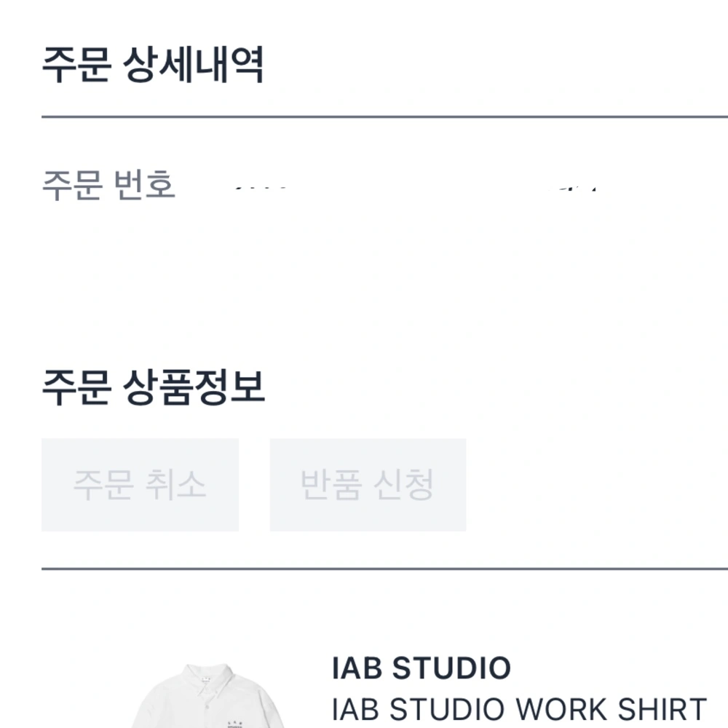Select the 주문 번호 label
Screen dimensions: 728x728
point(108,185)
